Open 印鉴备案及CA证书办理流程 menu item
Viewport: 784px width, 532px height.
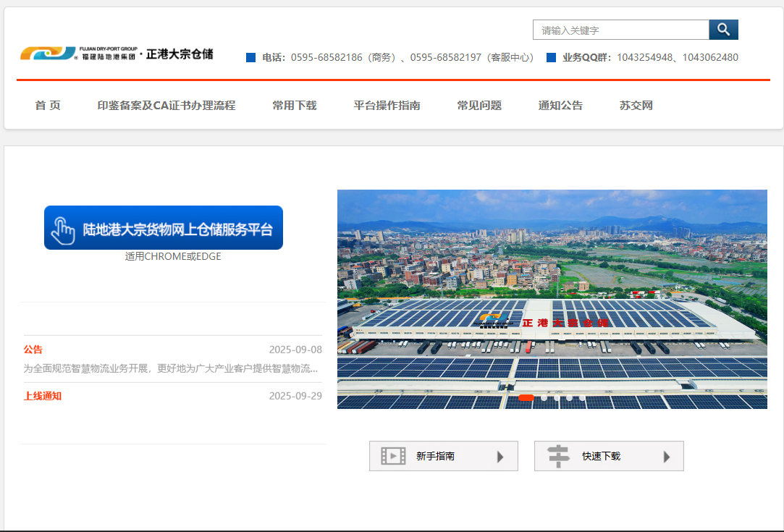[x=167, y=106]
